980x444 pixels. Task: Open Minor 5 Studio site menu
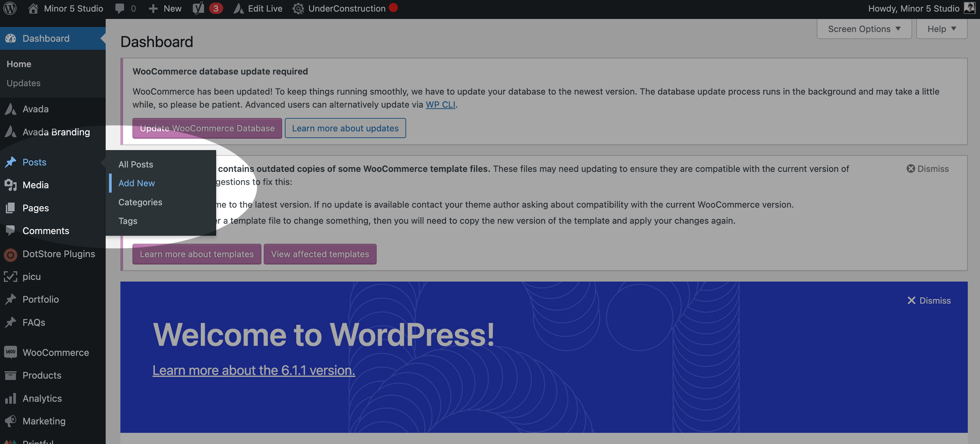pos(66,8)
